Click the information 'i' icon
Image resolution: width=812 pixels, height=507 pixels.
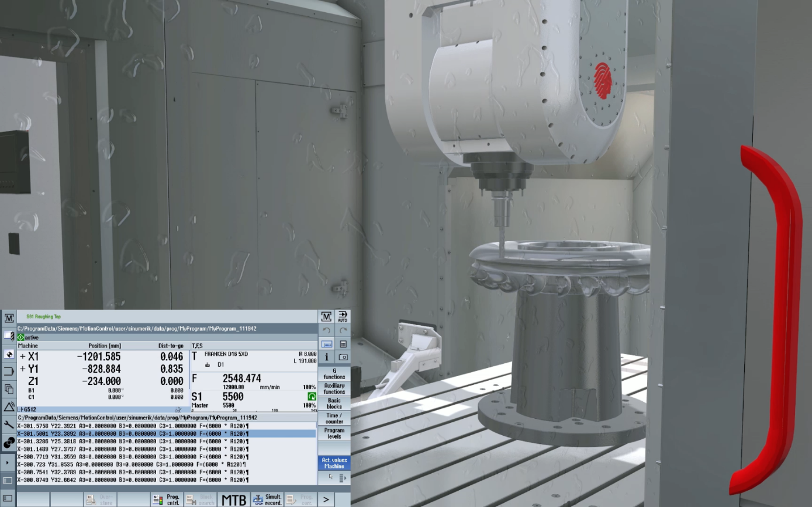pos(327,357)
